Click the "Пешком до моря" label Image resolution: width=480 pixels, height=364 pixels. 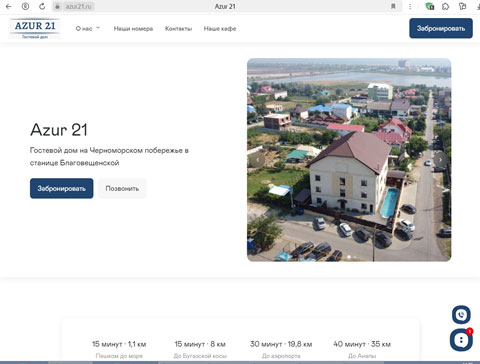119,356
